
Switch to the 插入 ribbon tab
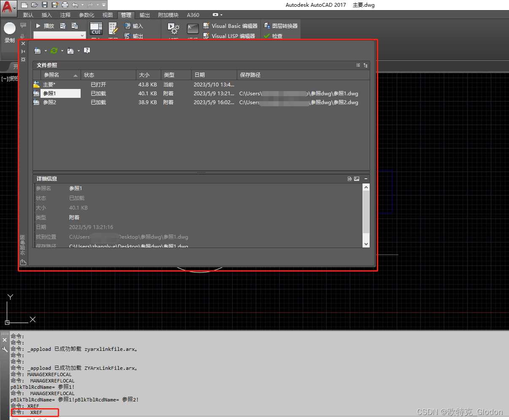coord(47,15)
